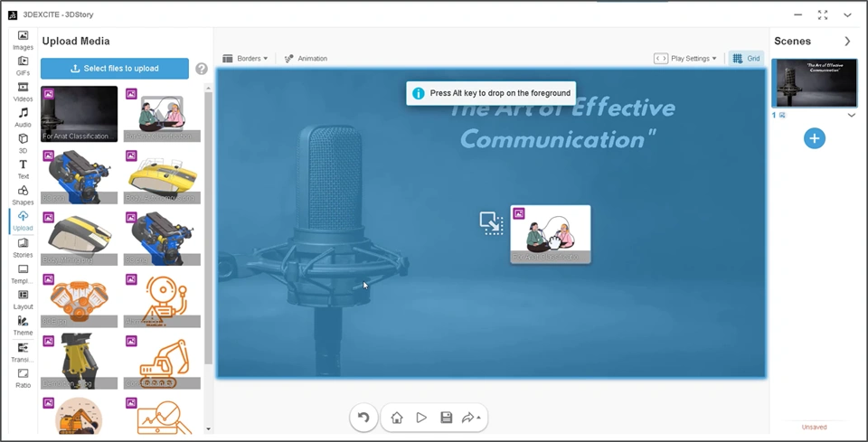Go to home view via house icon
This screenshot has height=442, width=868.
click(397, 418)
